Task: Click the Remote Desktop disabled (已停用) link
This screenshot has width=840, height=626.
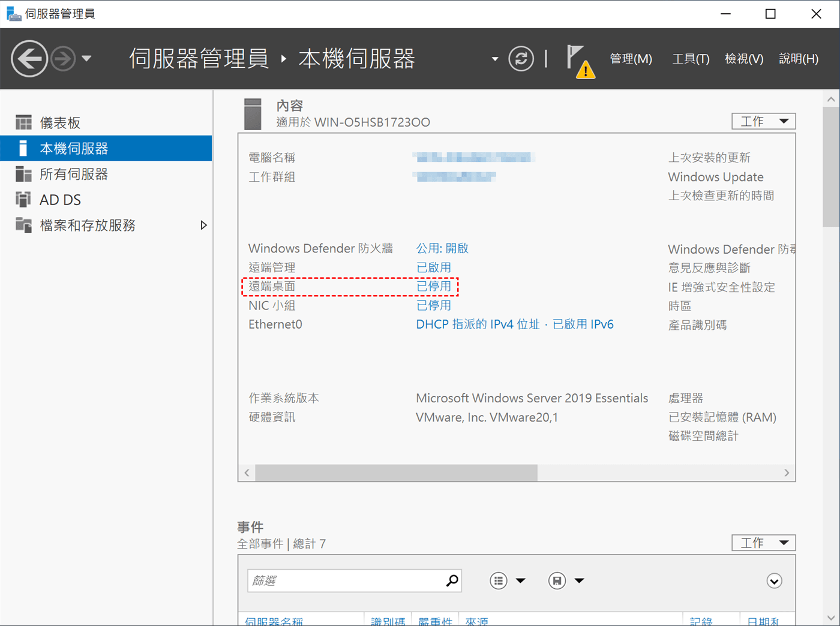Action: (433, 287)
